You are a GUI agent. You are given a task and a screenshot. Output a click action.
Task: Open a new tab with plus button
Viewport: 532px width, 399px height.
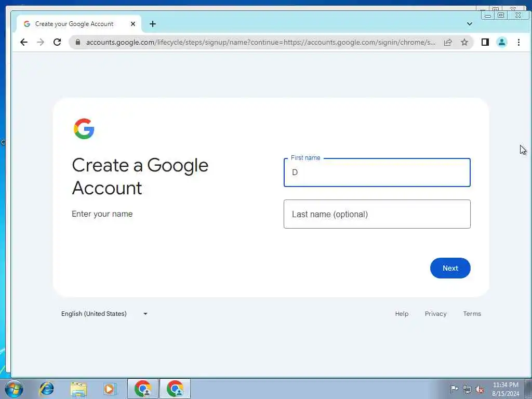[153, 24]
